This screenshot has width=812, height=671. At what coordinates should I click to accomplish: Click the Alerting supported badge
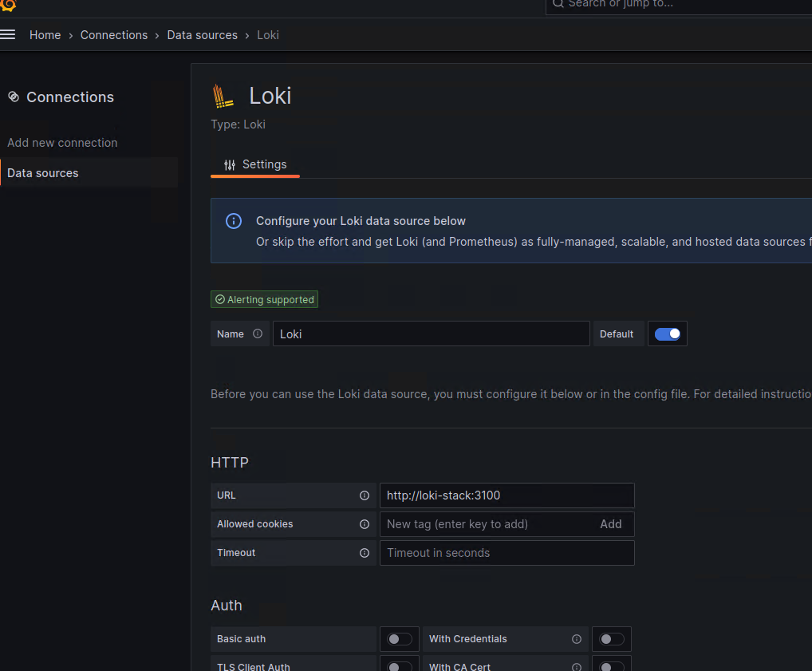264,299
